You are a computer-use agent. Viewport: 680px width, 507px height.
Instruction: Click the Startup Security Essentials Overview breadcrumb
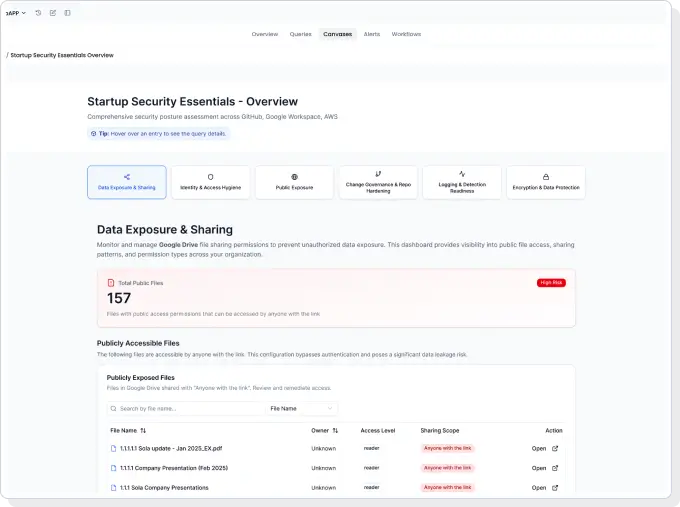(x=62, y=55)
